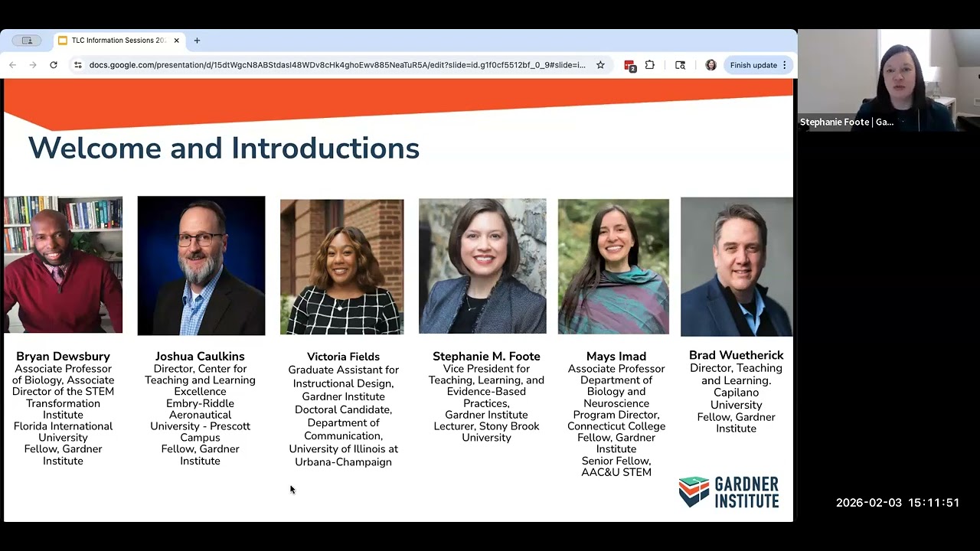This screenshot has width=980, height=551.
Task: Click the text Senior Fellow, AAC&U STEM
Action: [x=616, y=467]
